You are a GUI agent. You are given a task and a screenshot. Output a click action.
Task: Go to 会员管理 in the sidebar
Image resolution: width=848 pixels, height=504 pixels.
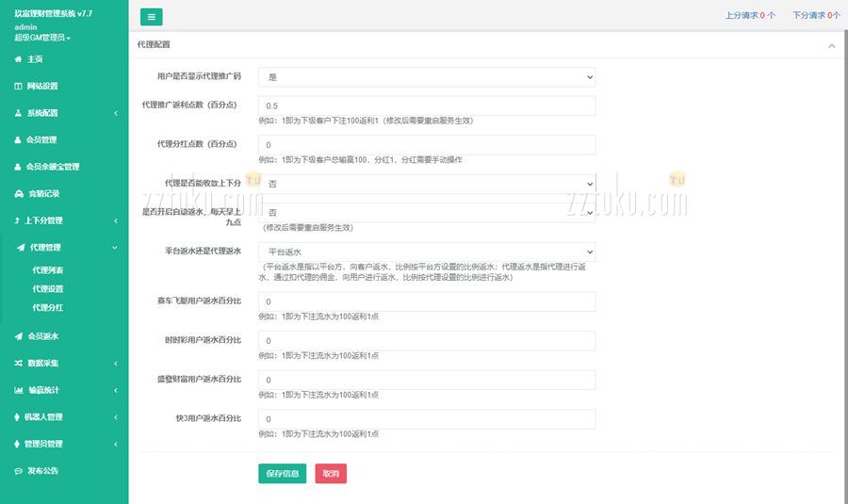pos(41,139)
